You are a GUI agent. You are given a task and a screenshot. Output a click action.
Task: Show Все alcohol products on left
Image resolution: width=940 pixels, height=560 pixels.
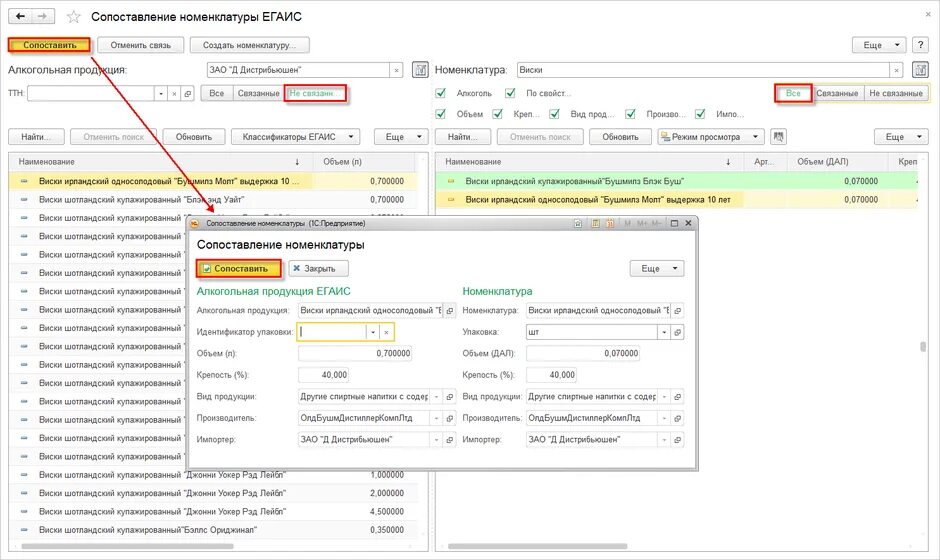click(x=216, y=94)
